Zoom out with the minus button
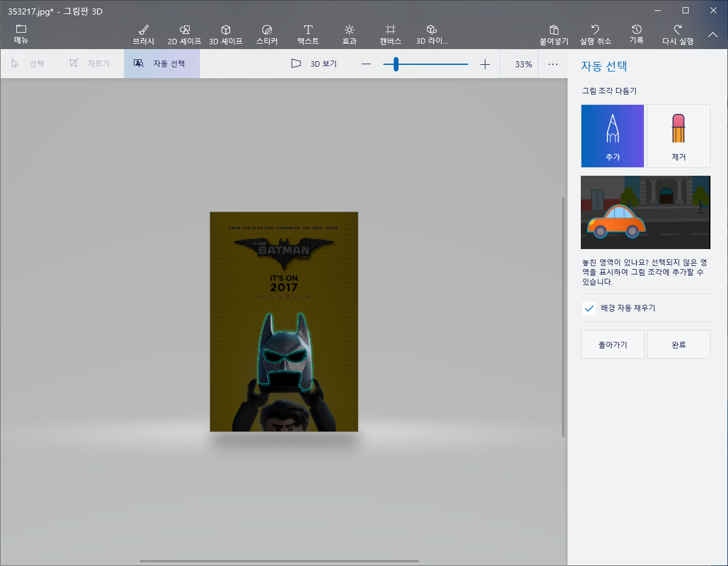 (366, 64)
